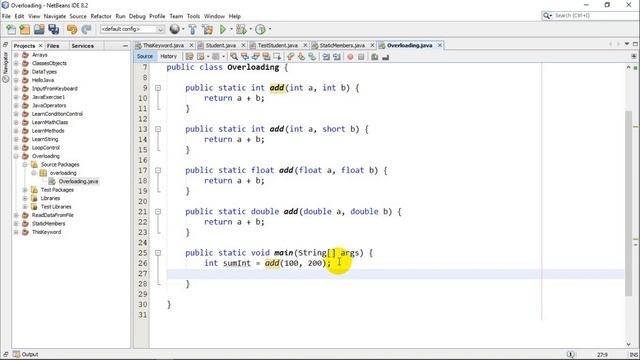
Task: Run the project with green play icon
Action: pyautogui.click(x=223, y=29)
